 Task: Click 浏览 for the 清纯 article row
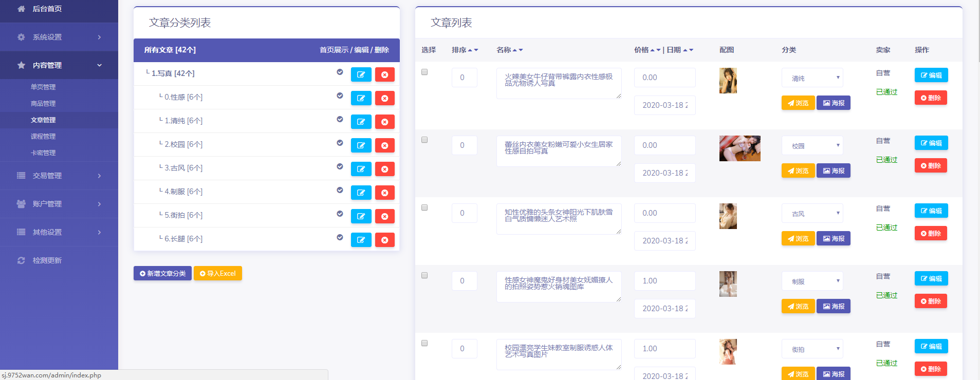[x=798, y=103]
